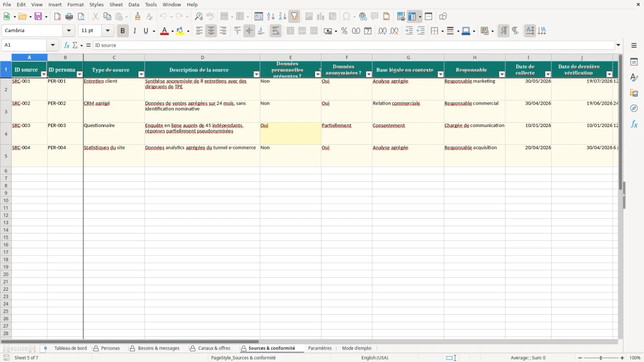Insert headers and footers icon
Screen dimensions: 644x362
[x=386, y=17]
